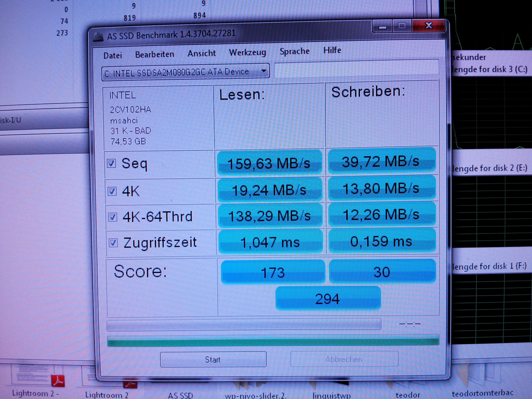Click the write score 30
The image size is (532, 399).
coord(382,271)
